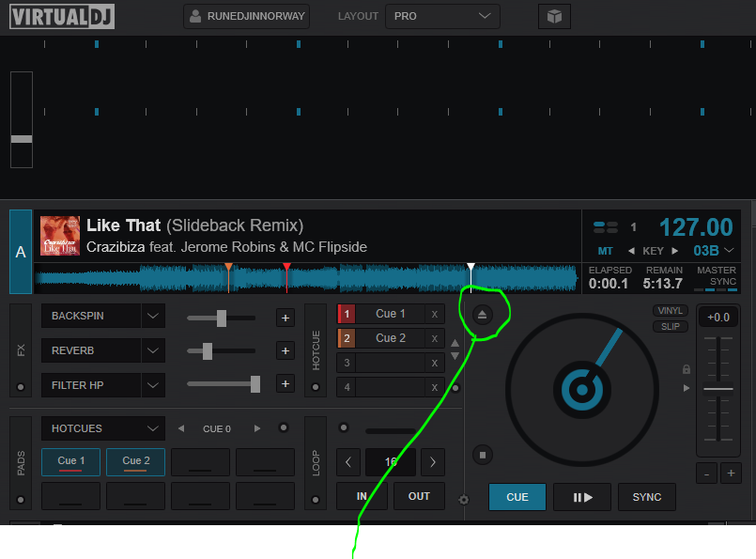The image size is (756, 559).
Task: Open the 3D cube icon in top bar
Action: [x=554, y=16]
